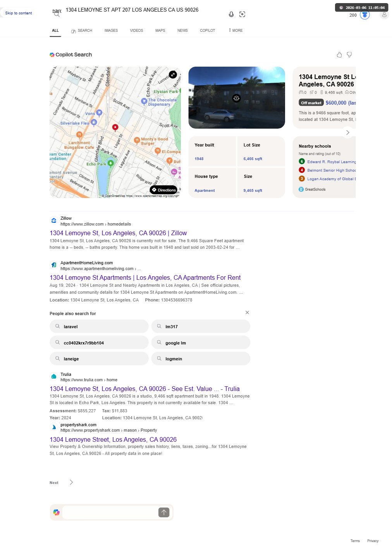
Task: Open 1304 Lemoyne St Apartments result link
Action: (x=145, y=277)
